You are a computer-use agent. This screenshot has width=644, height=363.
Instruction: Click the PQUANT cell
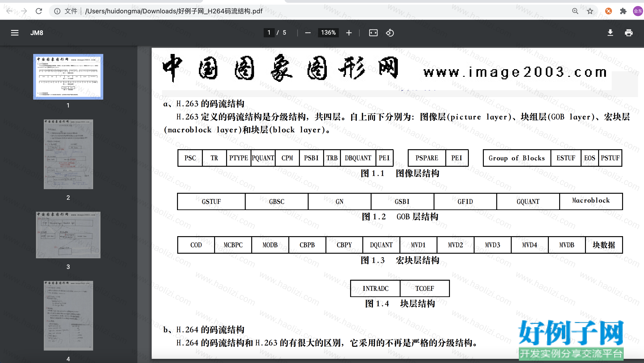point(263,158)
